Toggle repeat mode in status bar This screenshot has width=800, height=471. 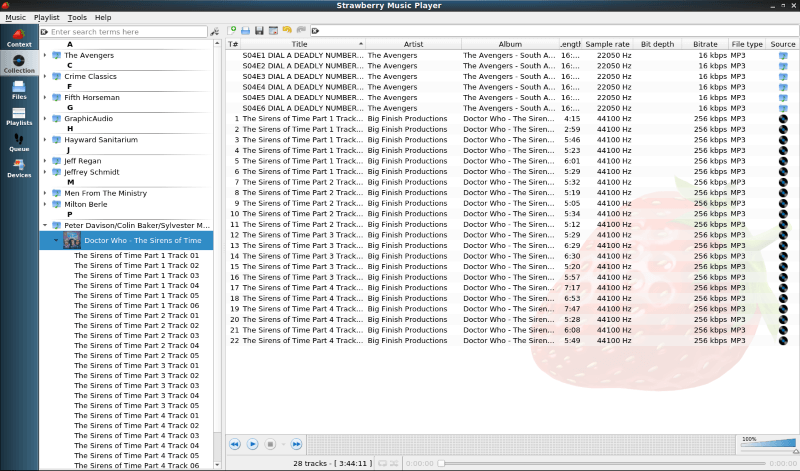(x=382, y=463)
